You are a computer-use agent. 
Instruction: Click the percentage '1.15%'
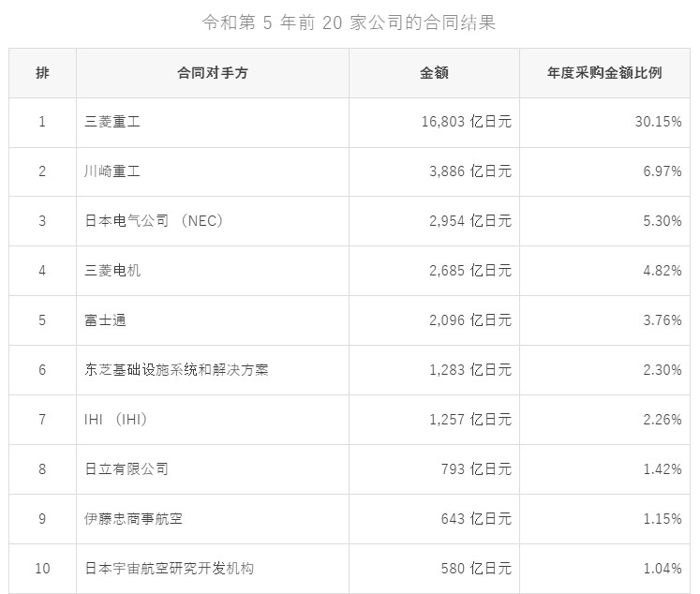(663, 518)
